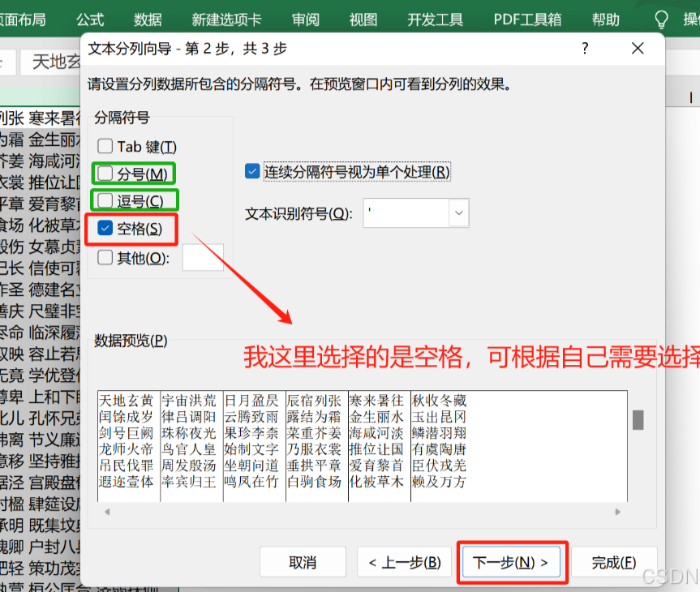Open the 文本识别符号 dropdown list
Viewport: 700px width, 592px height.
[x=459, y=213]
